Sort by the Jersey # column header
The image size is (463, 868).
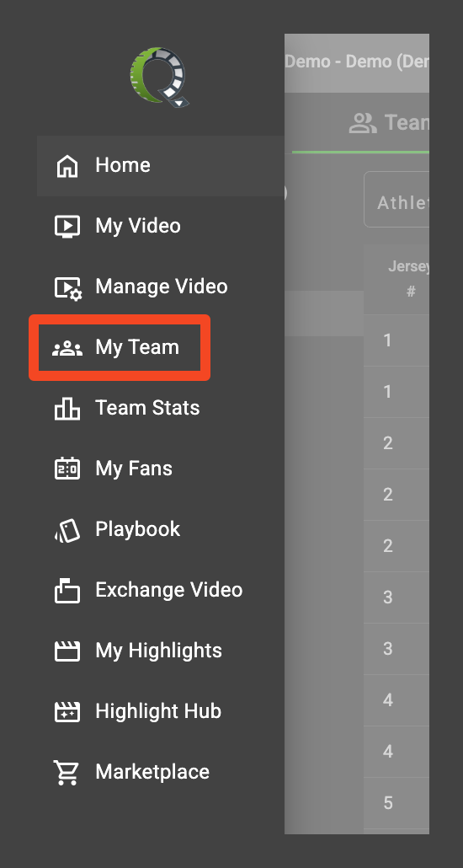pos(409,279)
